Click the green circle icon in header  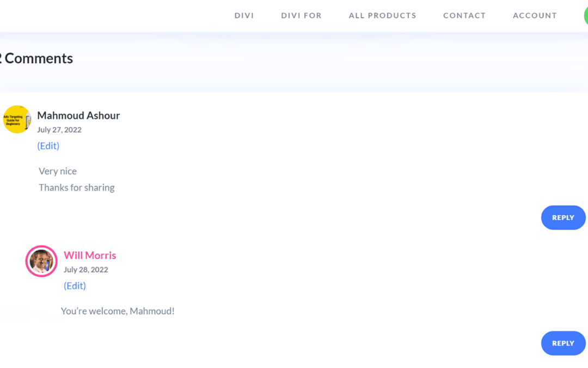[585, 16]
